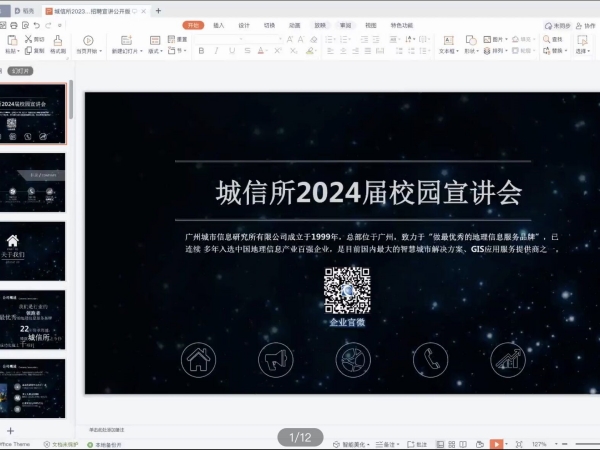Click the home icon on the slide
Viewport: 600px width, 450px height.
coord(198,360)
